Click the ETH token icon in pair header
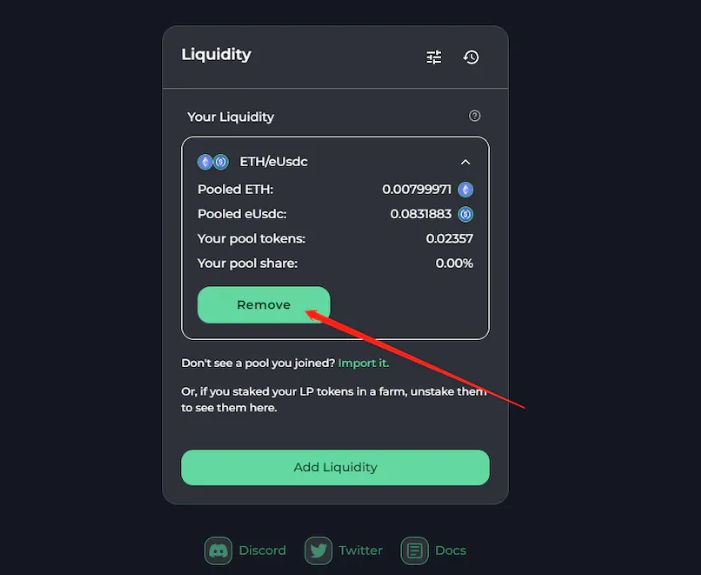Viewport: 701px width, 575px height. coord(205,162)
